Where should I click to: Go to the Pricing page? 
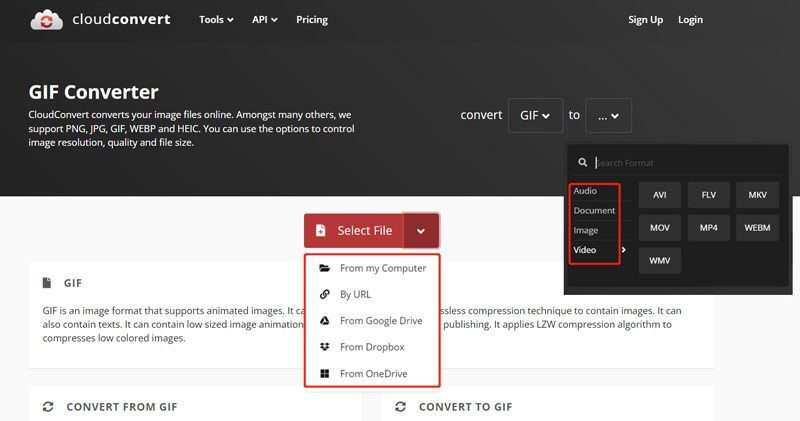(312, 19)
